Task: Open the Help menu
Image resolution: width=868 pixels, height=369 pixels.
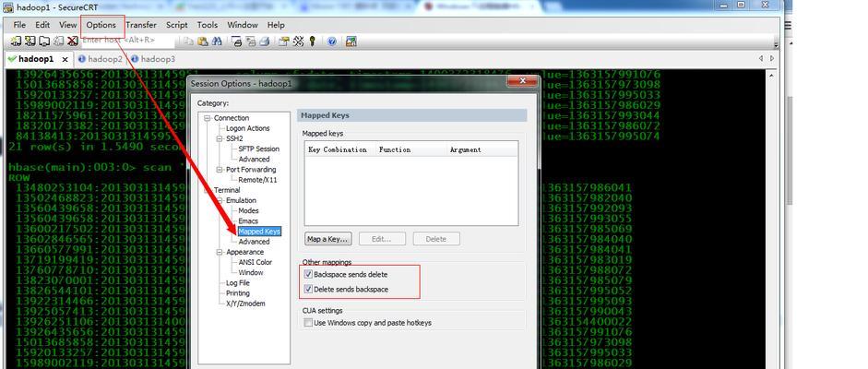Action: pyautogui.click(x=276, y=25)
